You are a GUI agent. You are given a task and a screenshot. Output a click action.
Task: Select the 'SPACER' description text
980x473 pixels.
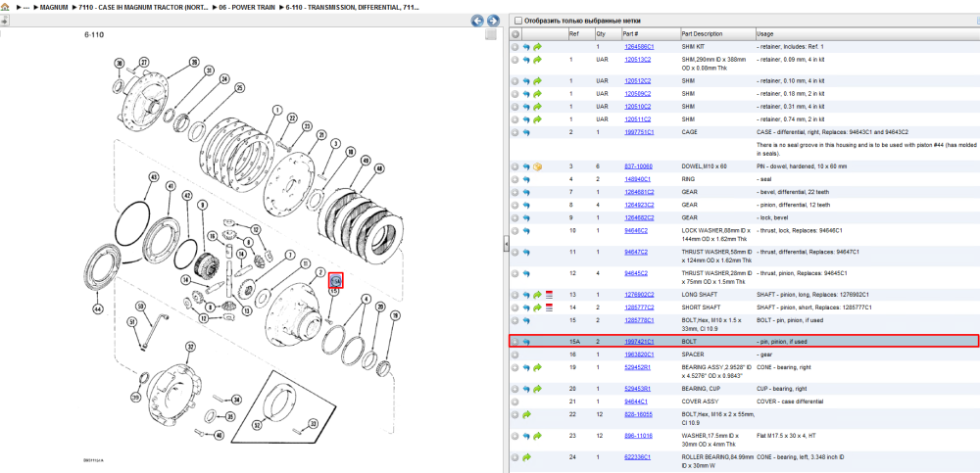[x=693, y=355]
